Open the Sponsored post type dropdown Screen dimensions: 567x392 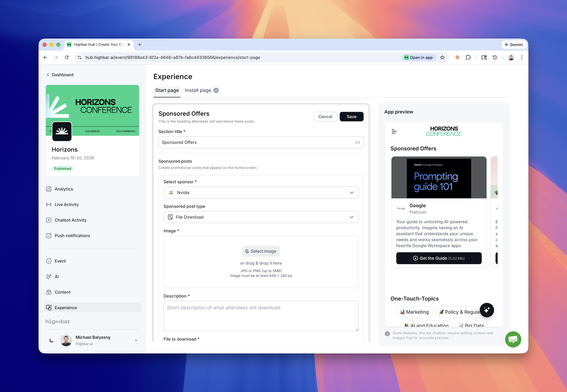[x=261, y=217]
